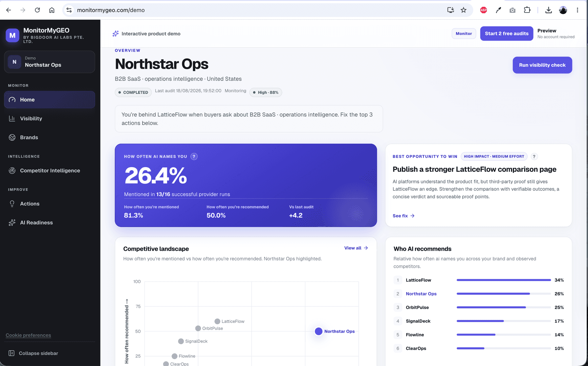Image resolution: width=588 pixels, height=366 pixels.
Task: Click the +4.2 vs last audit value
Action: coord(296,216)
